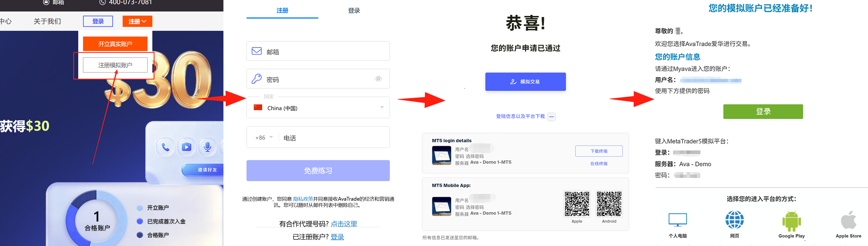Click the Google Play android icon

pyautogui.click(x=791, y=221)
